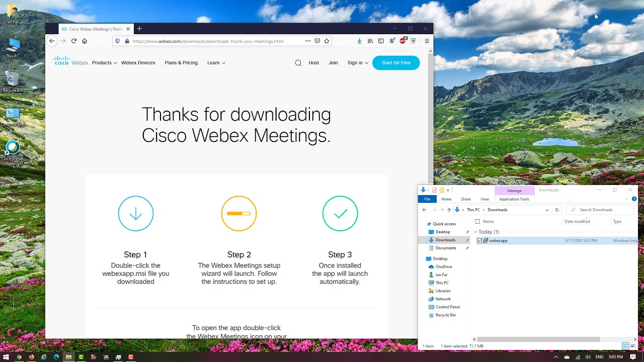Viewport: 644px width, 362px height.
Task: Open the Explorer View ribbon tab
Action: coord(485,199)
